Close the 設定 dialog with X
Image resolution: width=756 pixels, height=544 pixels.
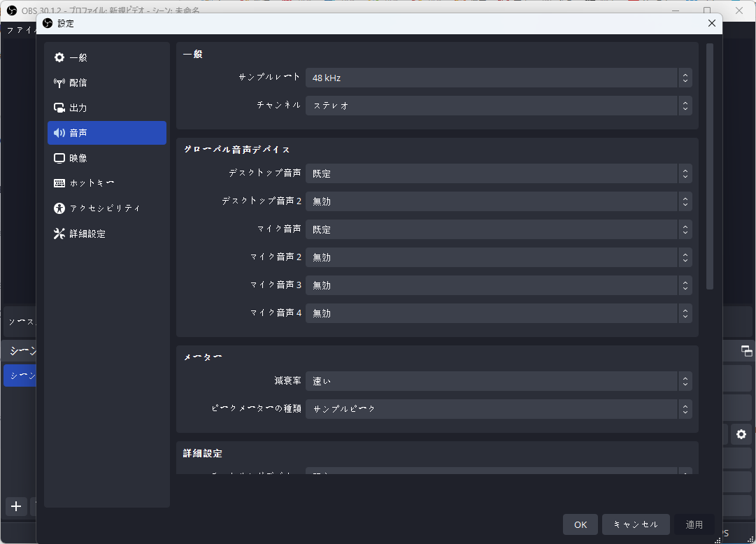pyautogui.click(x=712, y=23)
